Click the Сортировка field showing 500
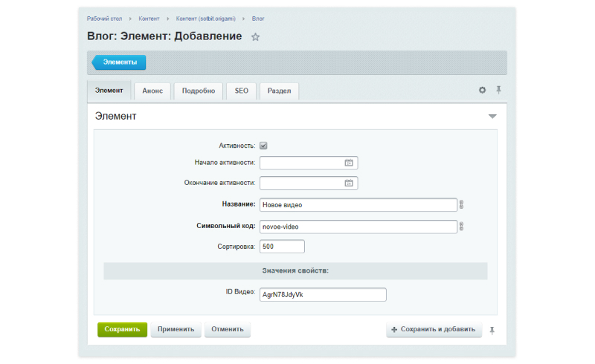The height and width of the screenshot is (364, 595). pyautogui.click(x=282, y=247)
